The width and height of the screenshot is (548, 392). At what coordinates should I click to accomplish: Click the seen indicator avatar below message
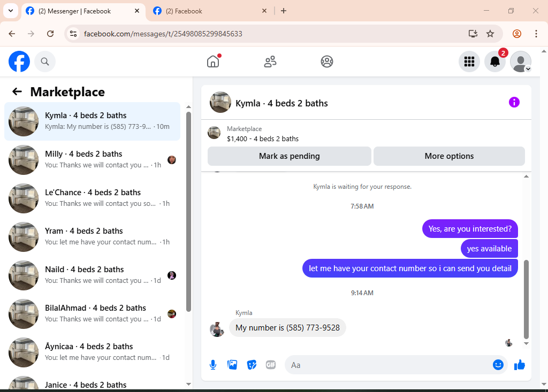coord(509,343)
